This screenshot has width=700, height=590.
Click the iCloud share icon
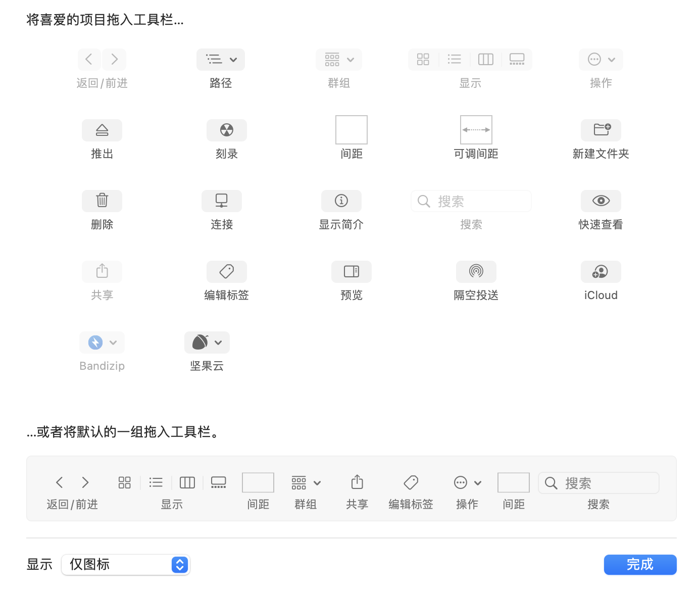pos(601,272)
